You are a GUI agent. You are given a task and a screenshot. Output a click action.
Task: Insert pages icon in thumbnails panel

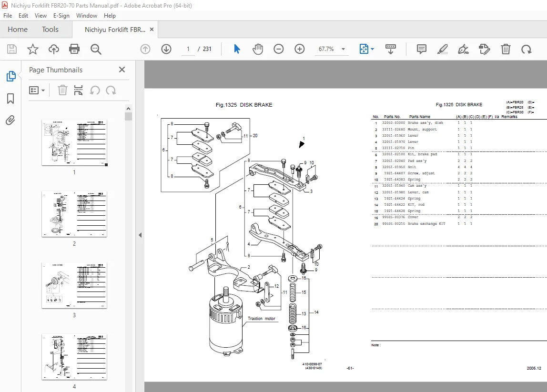point(79,90)
